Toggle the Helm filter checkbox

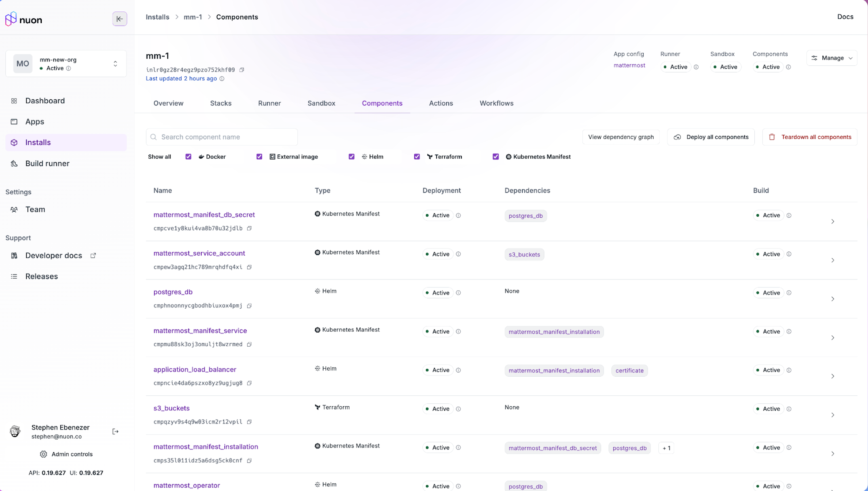point(351,157)
